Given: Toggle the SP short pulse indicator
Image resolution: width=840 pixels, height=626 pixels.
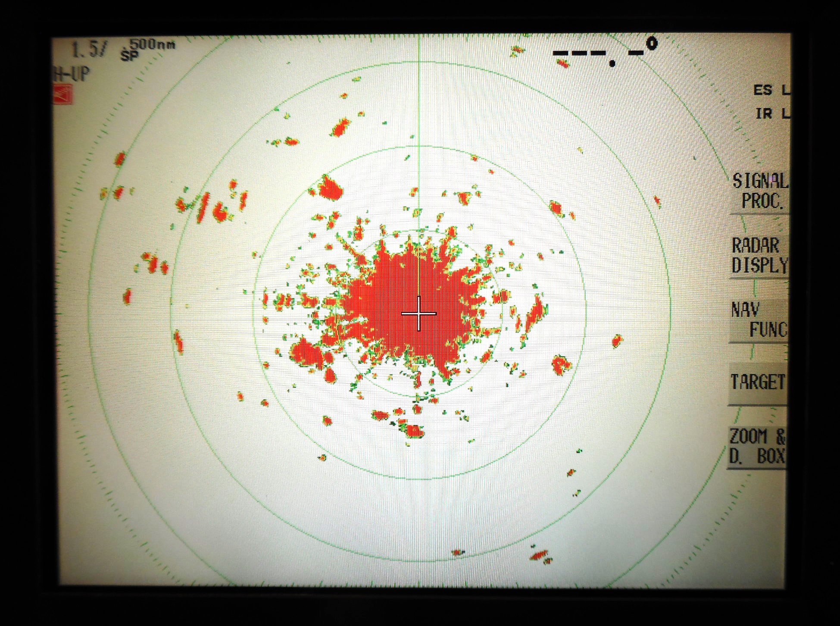Looking at the screenshot, I should 129,56.
